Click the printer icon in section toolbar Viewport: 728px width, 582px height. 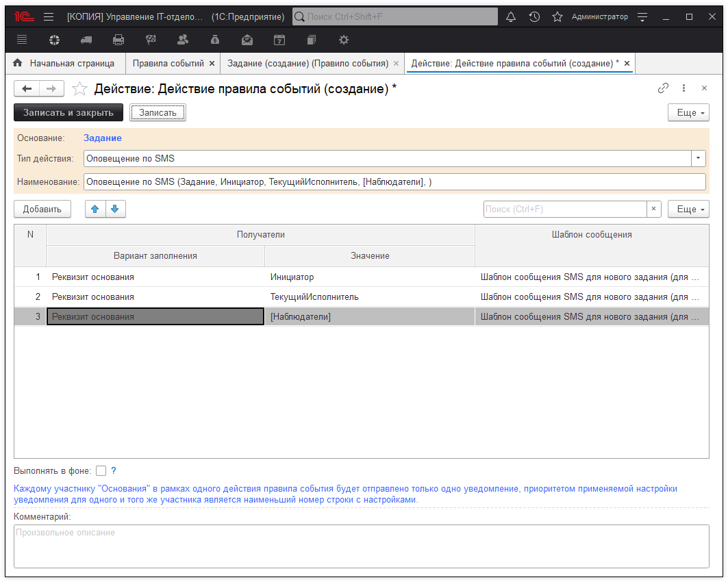pyautogui.click(x=118, y=40)
